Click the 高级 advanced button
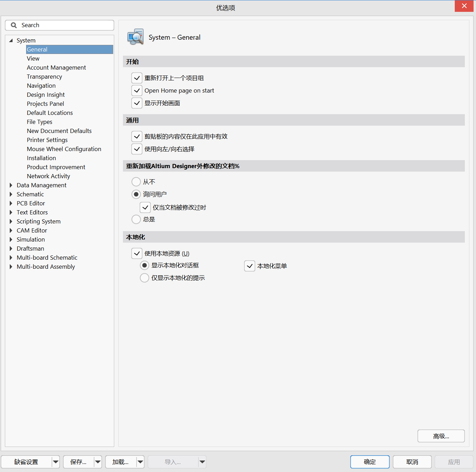 point(441,436)
